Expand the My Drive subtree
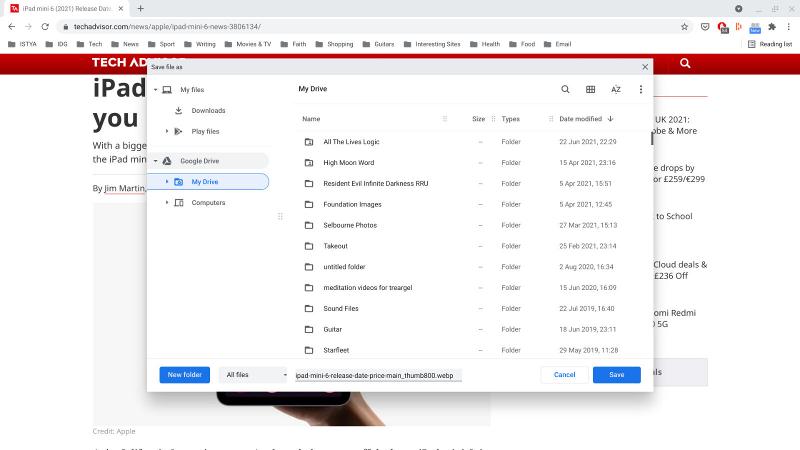This screenshot has width=800, height=450. click(x=167, y=182)
